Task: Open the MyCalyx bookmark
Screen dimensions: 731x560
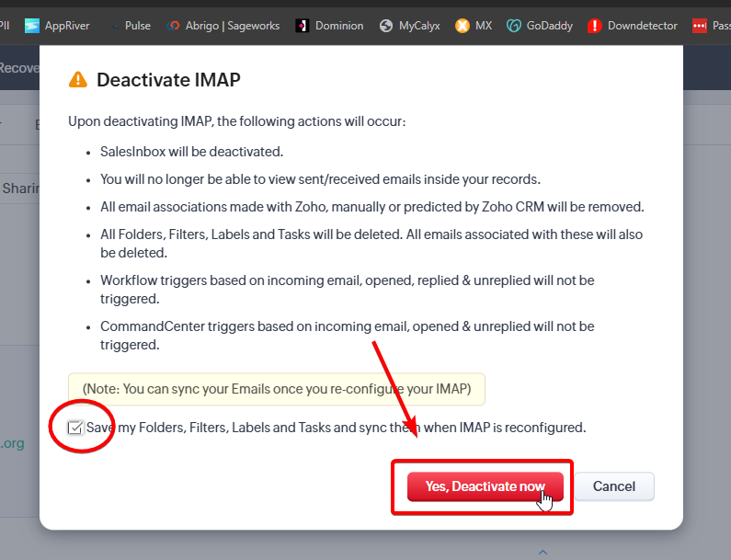Action: [x=410, y=26]
